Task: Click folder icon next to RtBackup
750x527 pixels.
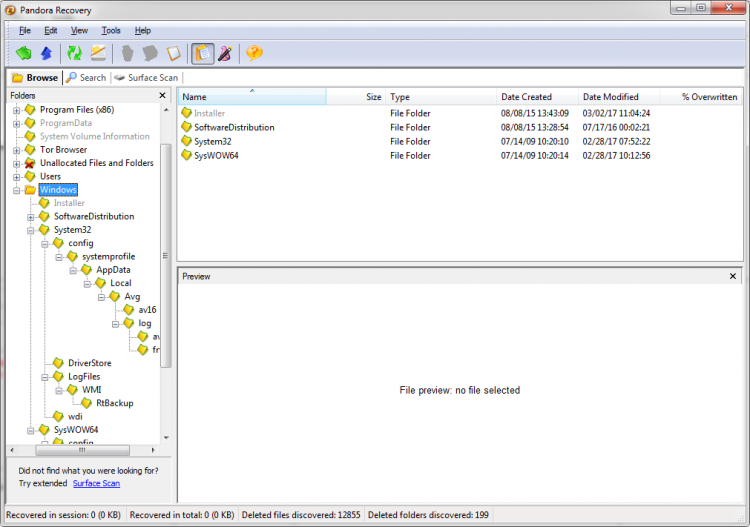Action: pos(87,403)
